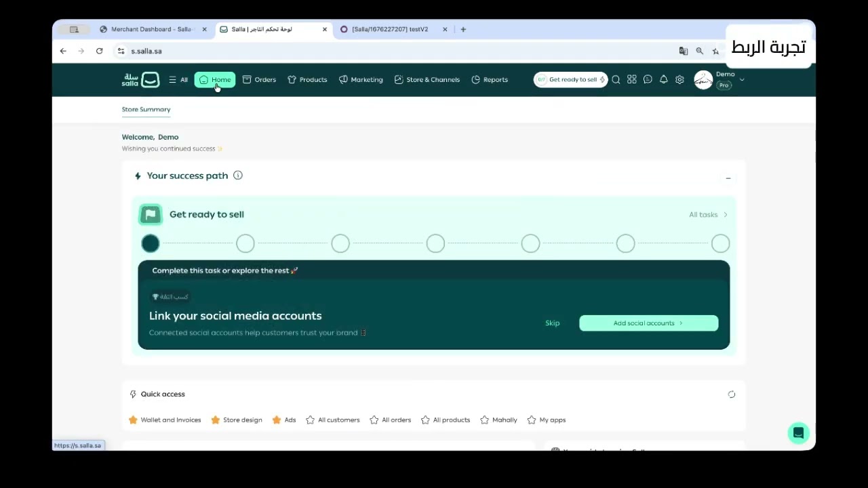Open the Products menu
The image size is (868, 488).
307,80
